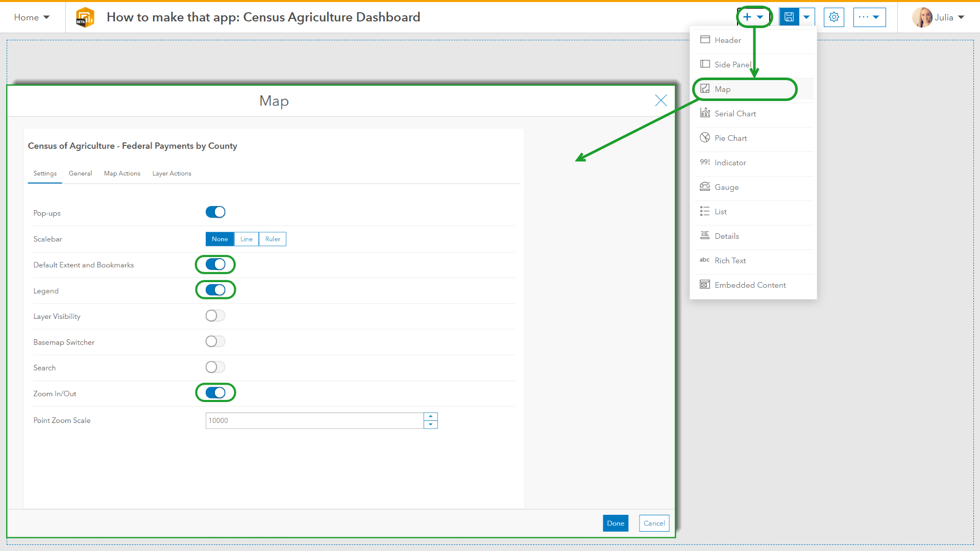Image resolution: width=980 pixels, height=551 pixels.
Task: Expand the save options arrow
Action: click(806, 17)
